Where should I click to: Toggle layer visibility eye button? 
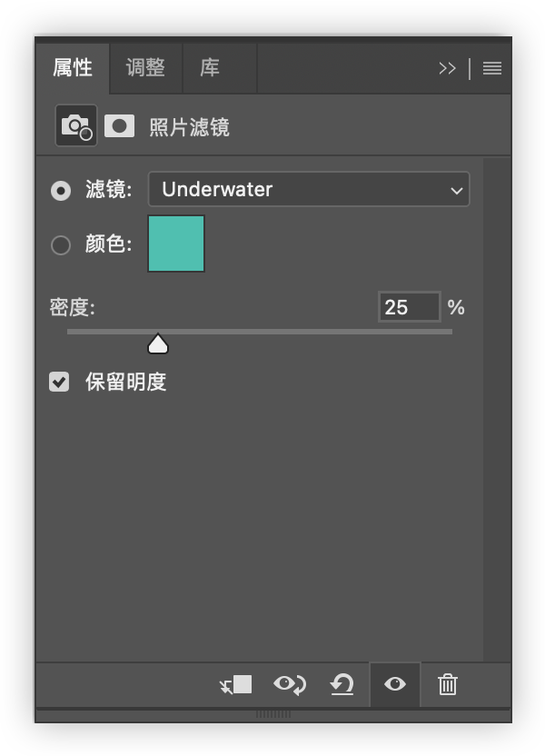pyautogui.click(x=394, y=684)
